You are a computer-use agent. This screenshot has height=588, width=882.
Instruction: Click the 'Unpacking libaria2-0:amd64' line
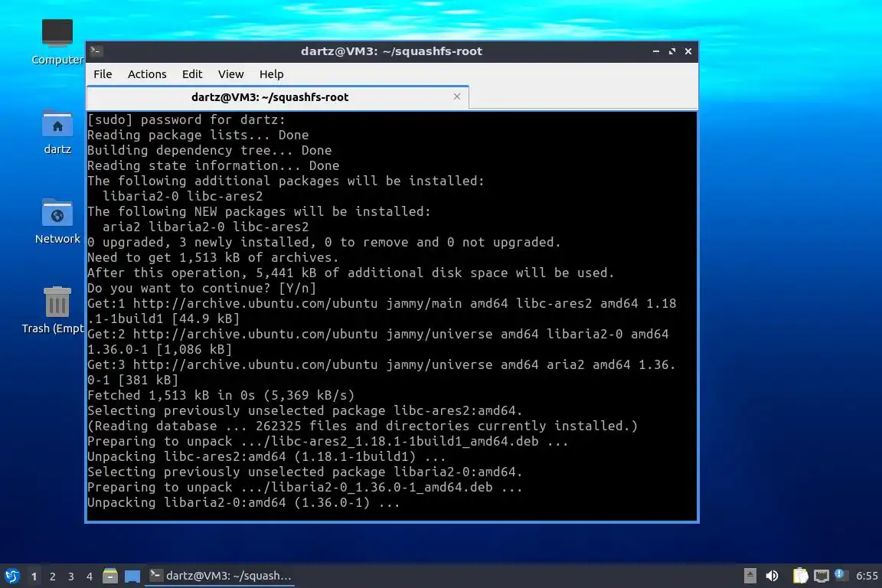pos(243,503)
